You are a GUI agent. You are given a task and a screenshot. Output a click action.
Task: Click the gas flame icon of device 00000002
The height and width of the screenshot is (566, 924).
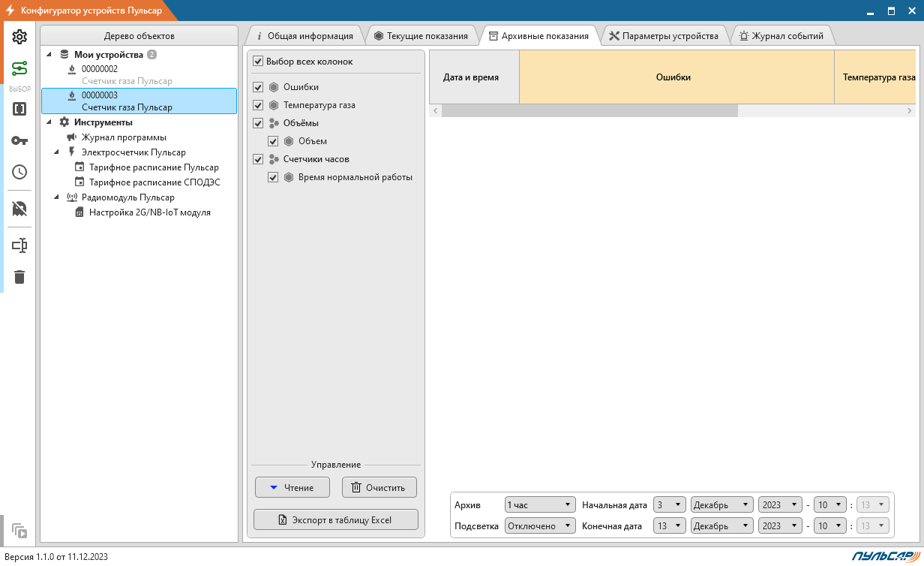click(72, 69)
